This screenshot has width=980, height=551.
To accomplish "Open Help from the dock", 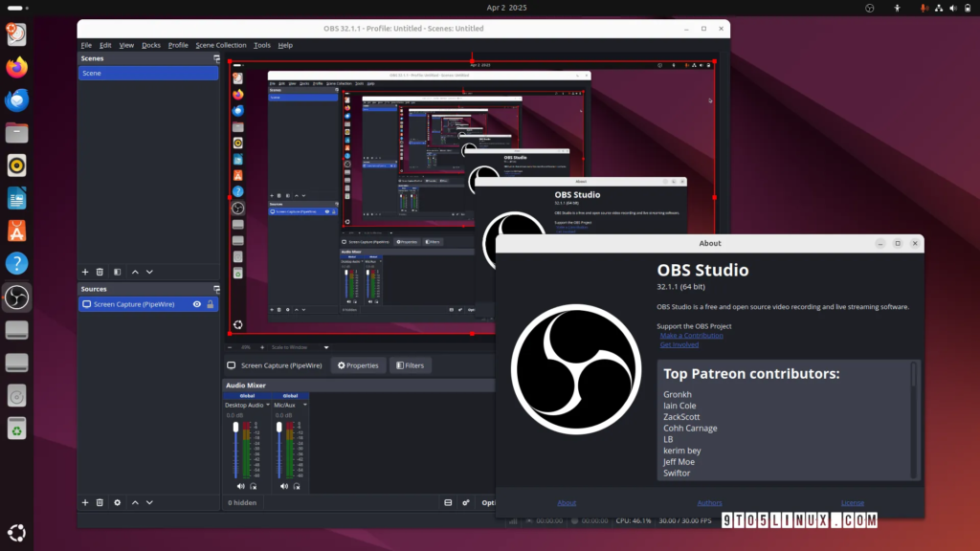I will click(17, 264).
